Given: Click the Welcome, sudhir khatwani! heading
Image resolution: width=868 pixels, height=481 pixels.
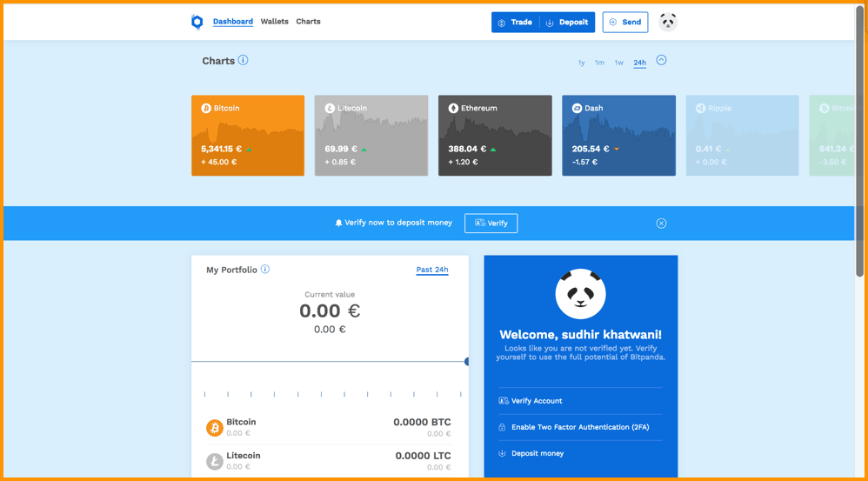Looking at the screenshot, I should [x=581, y=334].
